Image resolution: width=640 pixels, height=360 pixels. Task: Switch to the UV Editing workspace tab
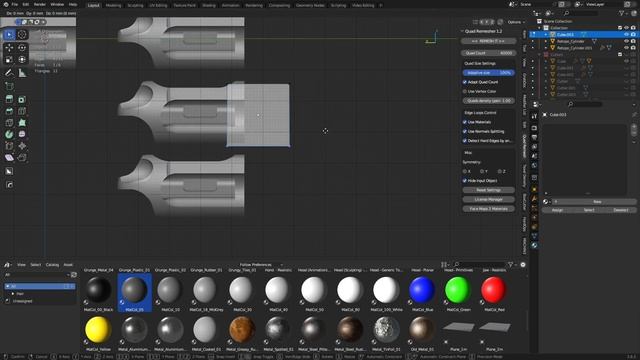pyautogui.click(x=158, y=5)
